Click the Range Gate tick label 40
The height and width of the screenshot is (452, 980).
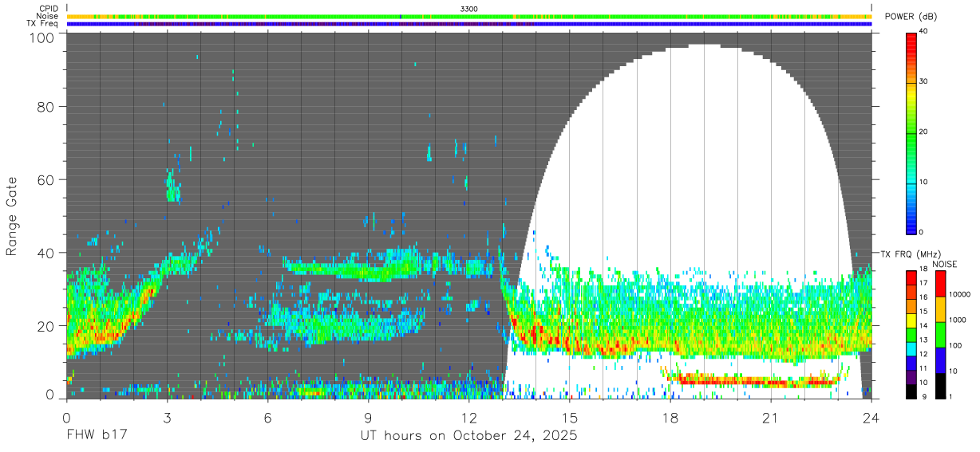(x=46, y=253)
